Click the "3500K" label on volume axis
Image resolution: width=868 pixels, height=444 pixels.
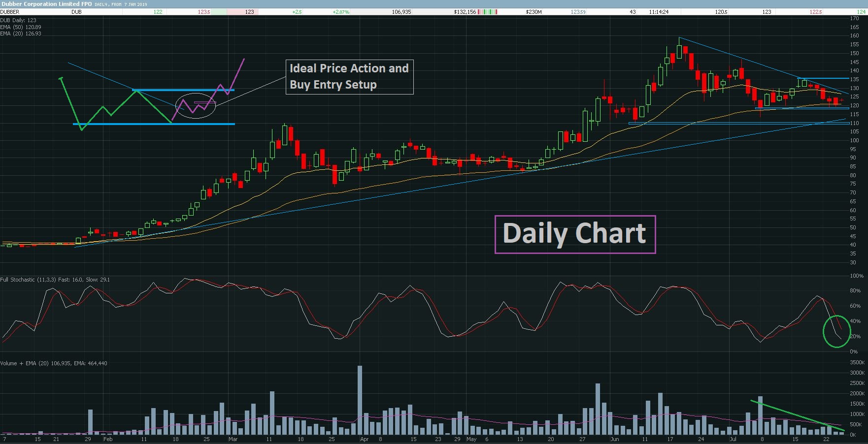[x=857, y=362]
